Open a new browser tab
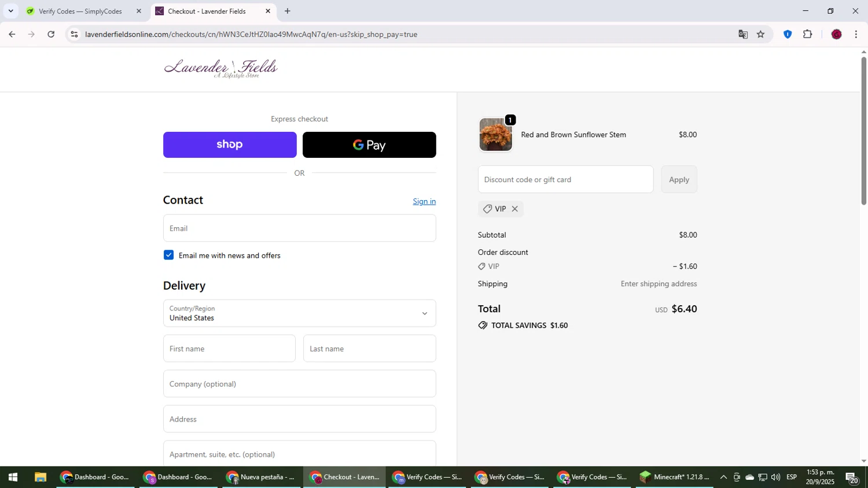Viewport: 868px width, 488px height. coord(288,11)
